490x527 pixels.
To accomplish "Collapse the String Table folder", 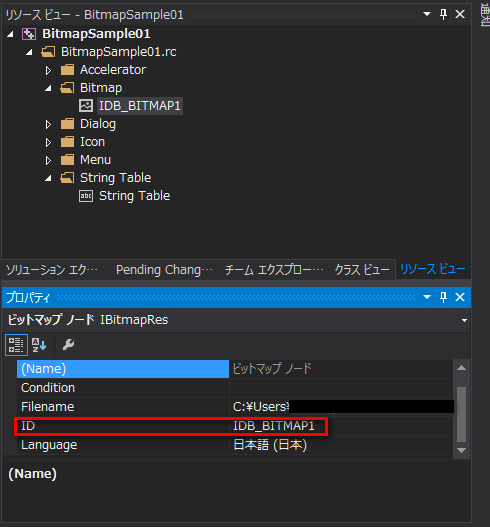I will coord(48,178).
